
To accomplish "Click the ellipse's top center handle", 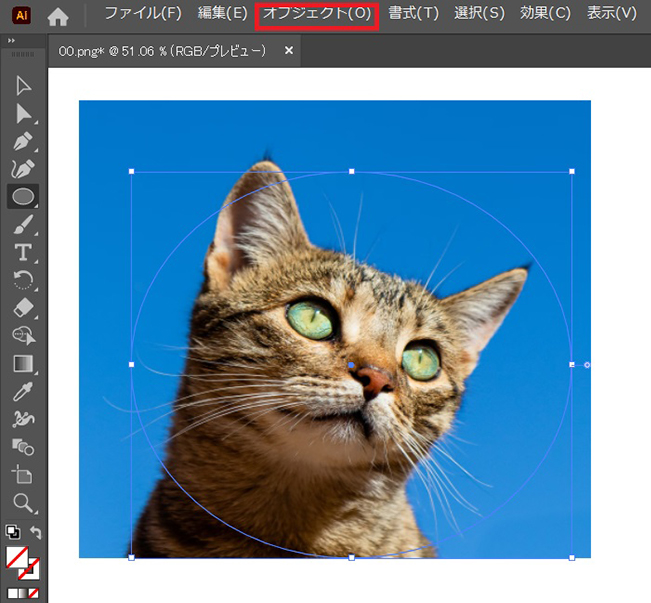I will coord(351,172).
